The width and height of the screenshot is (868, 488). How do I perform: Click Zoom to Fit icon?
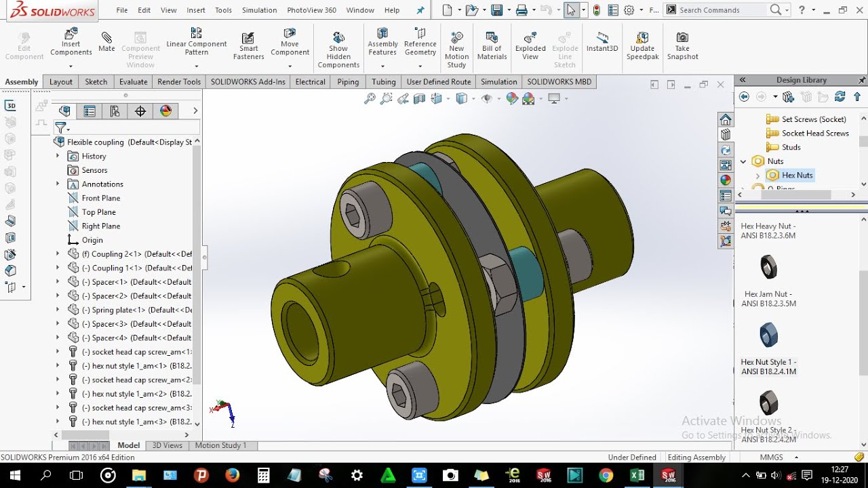click(x=370, y=99)
